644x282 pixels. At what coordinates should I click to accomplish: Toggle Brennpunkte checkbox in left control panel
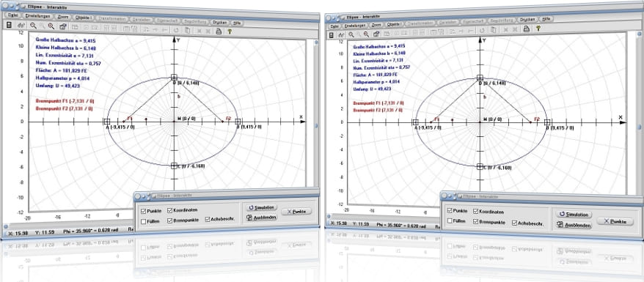pos(169,220)
